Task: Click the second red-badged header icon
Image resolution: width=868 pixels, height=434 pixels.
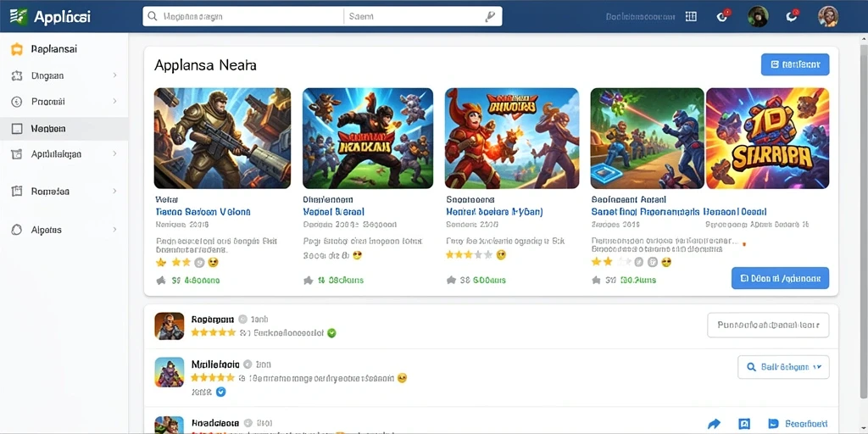Action: point(793,16)
